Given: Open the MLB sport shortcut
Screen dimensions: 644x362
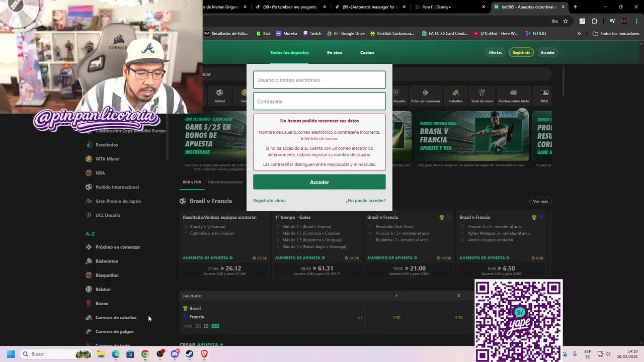Looking at the screenshot, I should tap(544, 96).
